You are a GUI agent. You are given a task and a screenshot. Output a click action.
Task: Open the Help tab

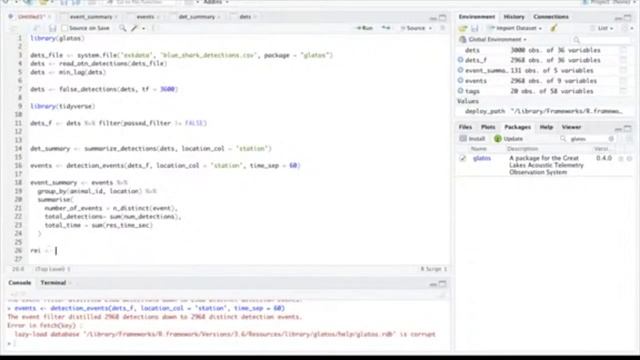pyautogui.click(x=546, y=127)
